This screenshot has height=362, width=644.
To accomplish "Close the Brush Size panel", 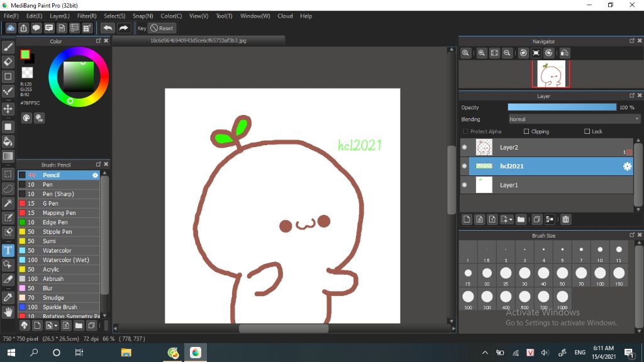I will tap(640, 235).
